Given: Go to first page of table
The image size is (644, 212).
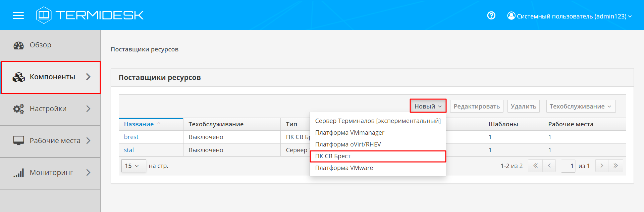Looking at the screenshot, I should coord(535,166).
